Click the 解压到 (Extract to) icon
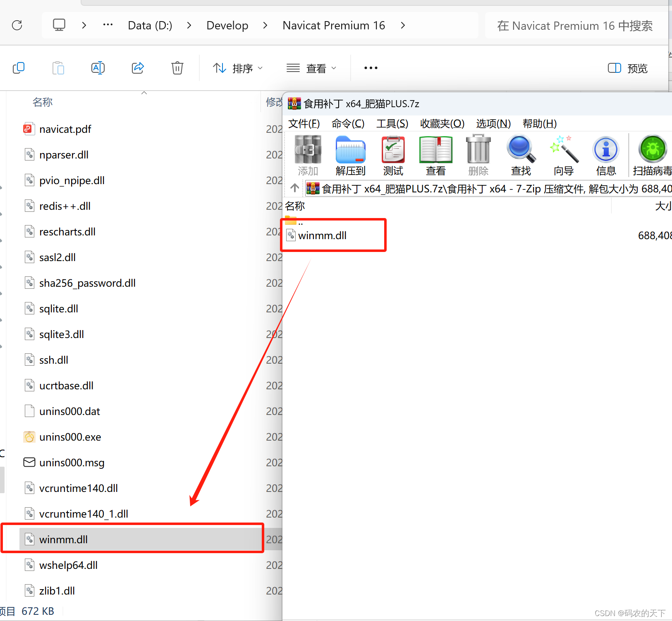This screenshot has width=672, height=621. (351, 155)
